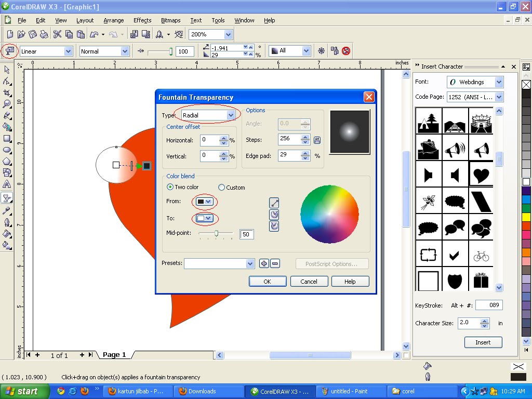
Task: Select the Interactive Transparency tool
Action: click(x=7, y=198)
